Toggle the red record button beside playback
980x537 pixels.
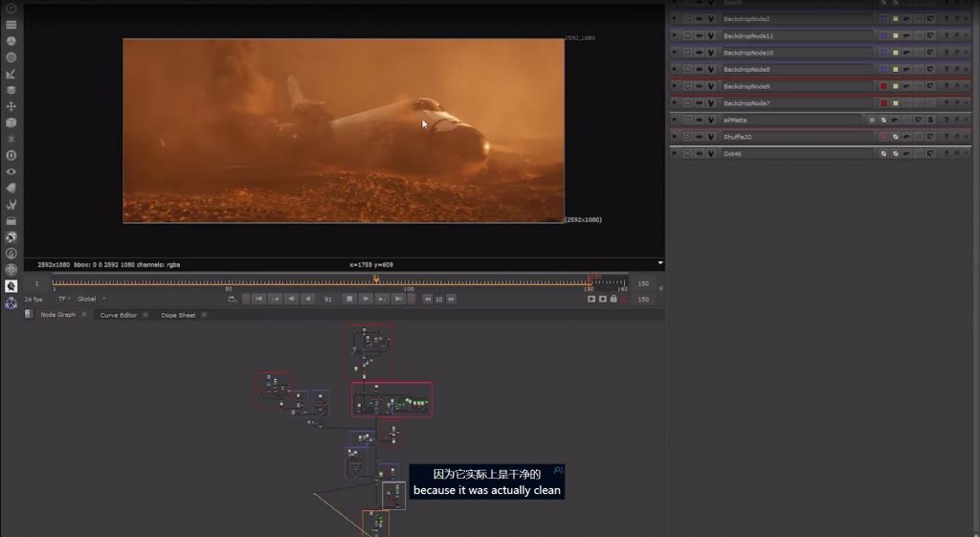pyautogui.click(x=412, y=299)
